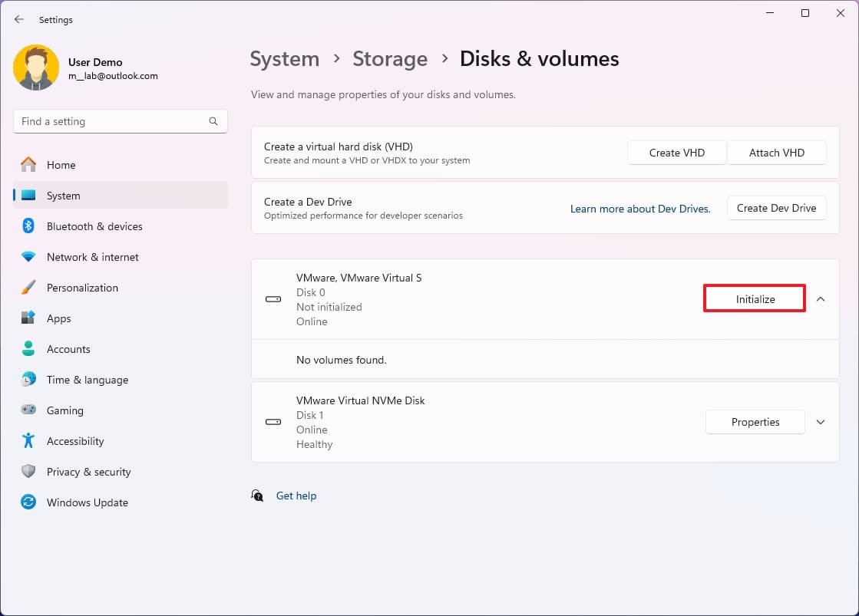859x616 pixels.
Task: Click the Disk 1 NVMe drive icon
Action: tap(273, 422)
